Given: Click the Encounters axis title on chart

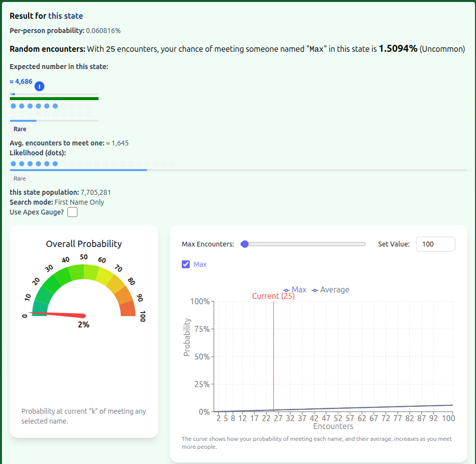Looking at the screenshot, I should coord(333,426).
